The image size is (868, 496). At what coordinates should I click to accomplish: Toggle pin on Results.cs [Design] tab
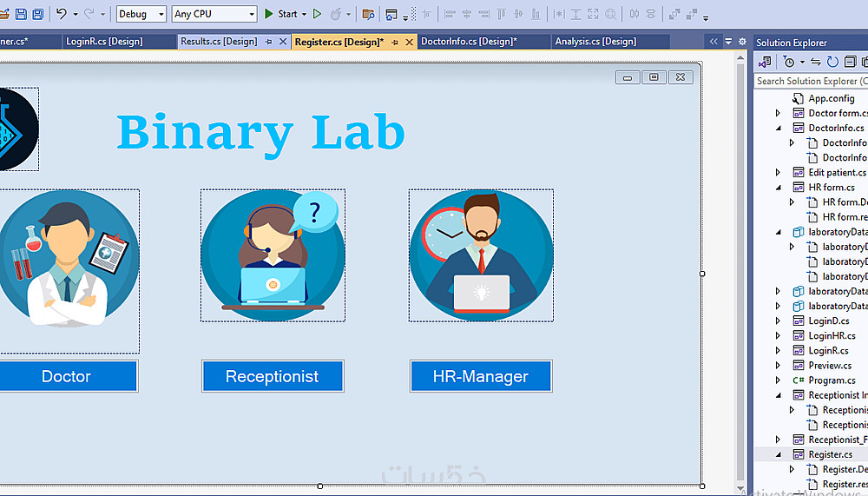click(x=268, y=42)
